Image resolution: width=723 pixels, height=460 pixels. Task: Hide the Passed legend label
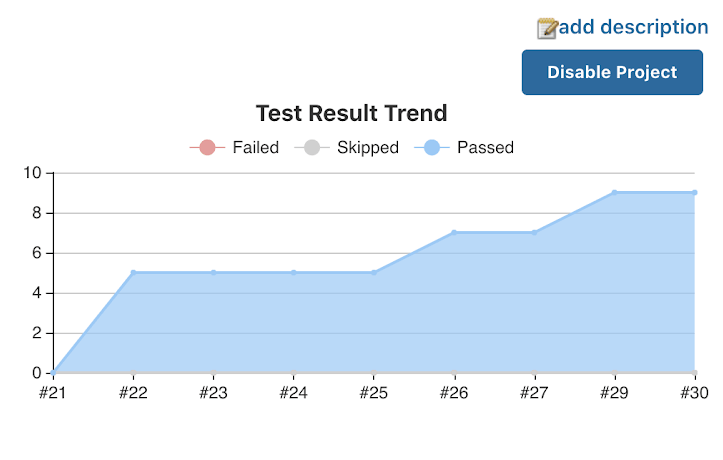click(x=485, y=148)
